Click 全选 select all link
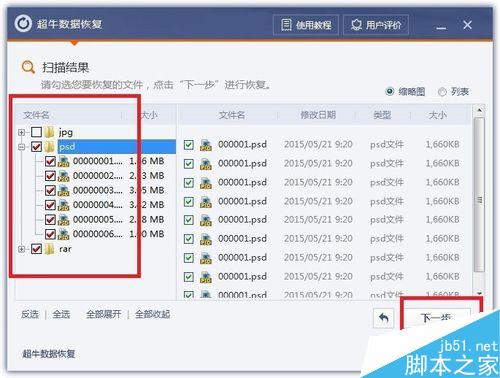 pos(61,314)
